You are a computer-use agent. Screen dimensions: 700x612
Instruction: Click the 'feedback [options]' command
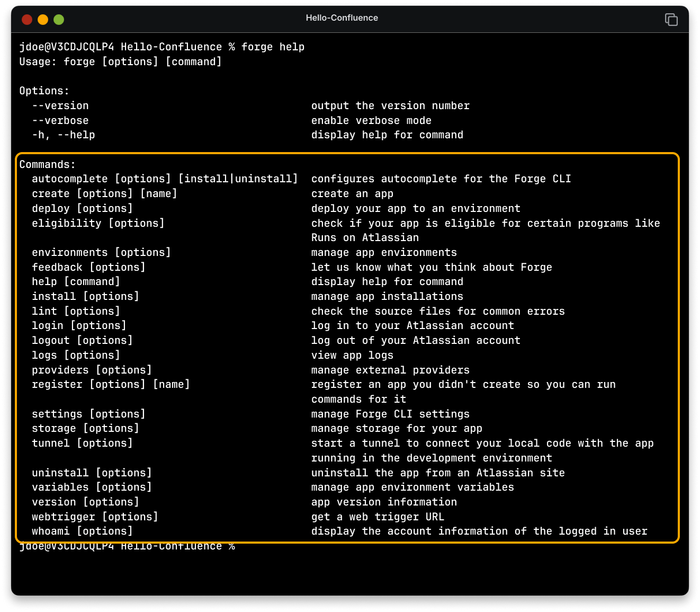[88, 267]
